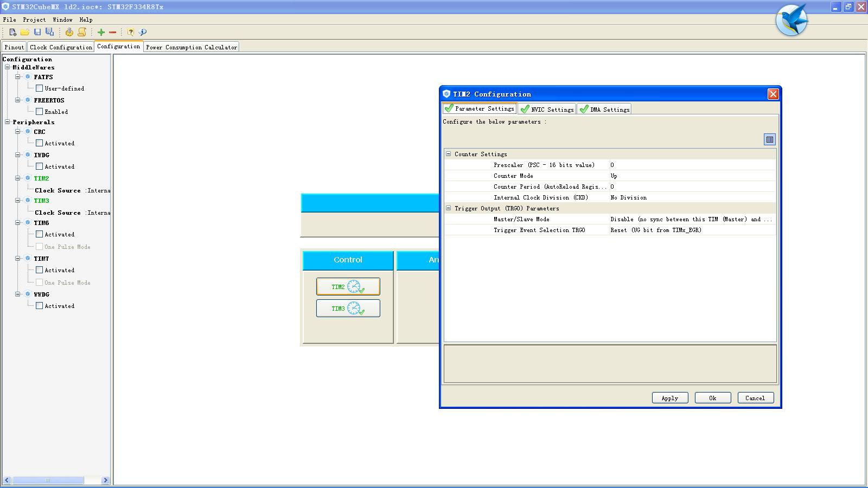This screenshot has width=868, height=488.
Task: Click the Open folder toolbar icon
Action: click(x=25, y=32)
